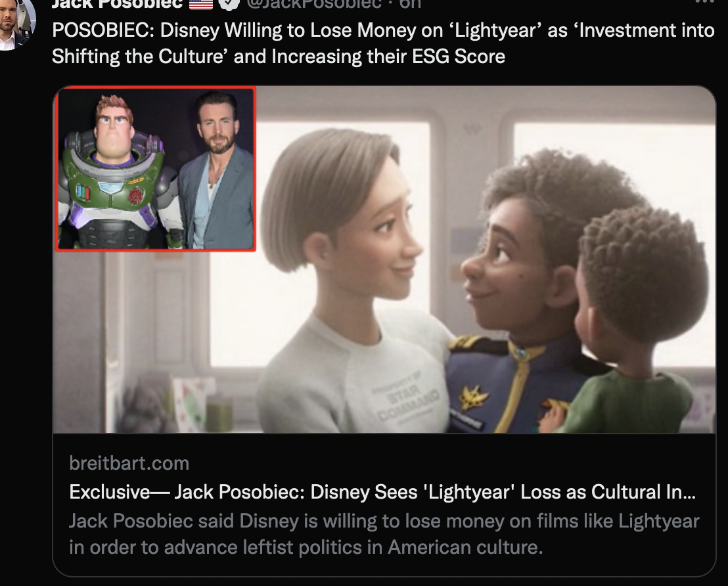Viewport: 728px width, 586px height.
Task: Open the tweet's more options ellipsis
Action: coord(705,2)
